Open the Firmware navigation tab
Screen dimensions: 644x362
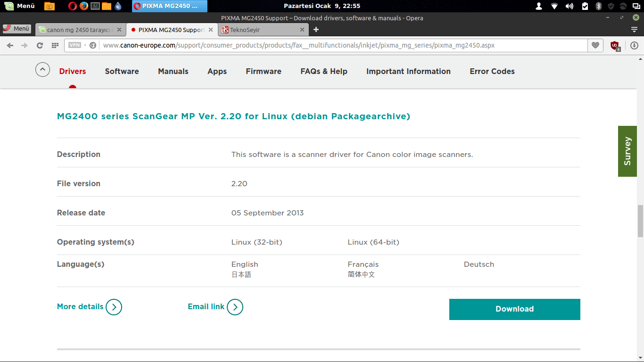[264, 72]
